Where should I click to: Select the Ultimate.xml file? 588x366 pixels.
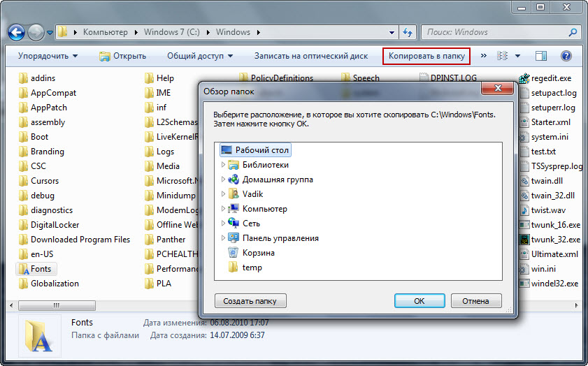tap(549, 254)
